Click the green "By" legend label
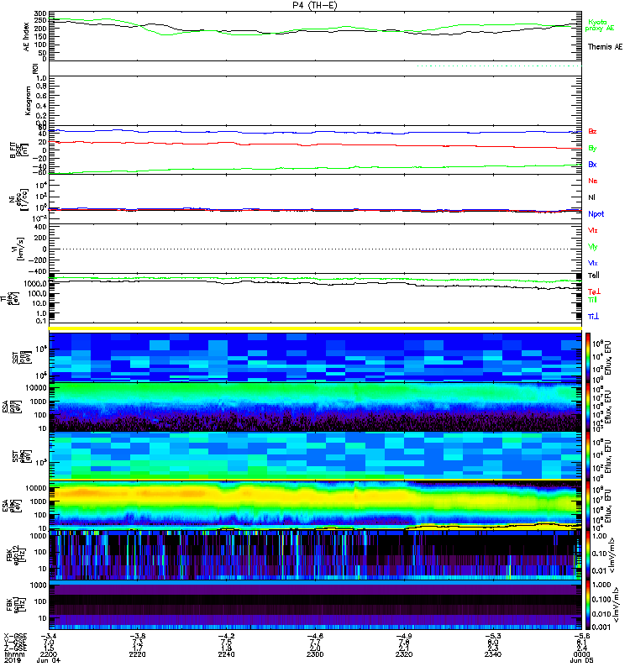Screen dimensions: 630x672 [x=592, y=149]
